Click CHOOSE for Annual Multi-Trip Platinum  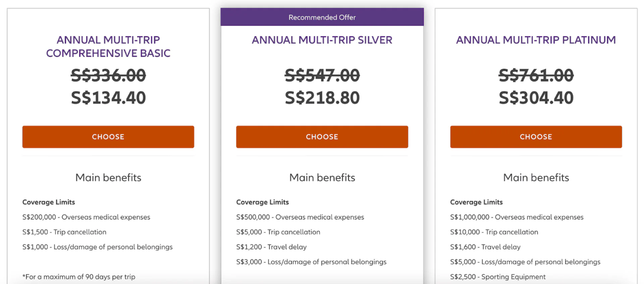click(536, 137)
